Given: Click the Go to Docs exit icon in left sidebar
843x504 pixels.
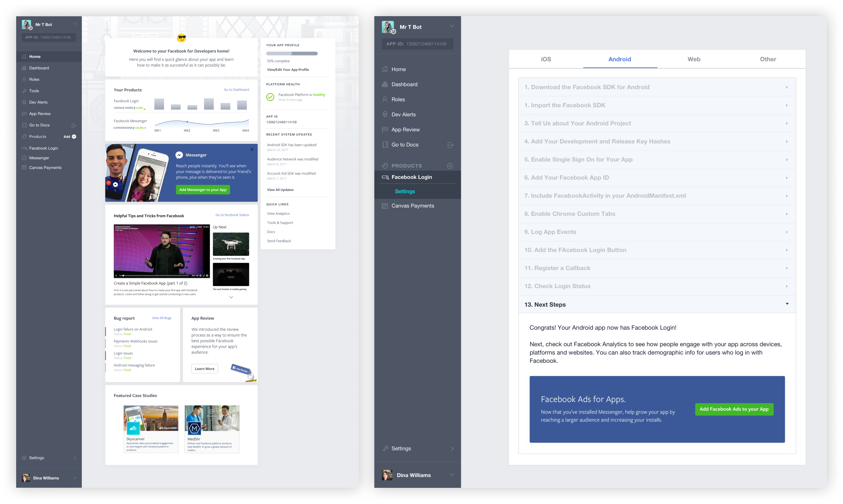Looking at the screenshot, I should [74, 125].
